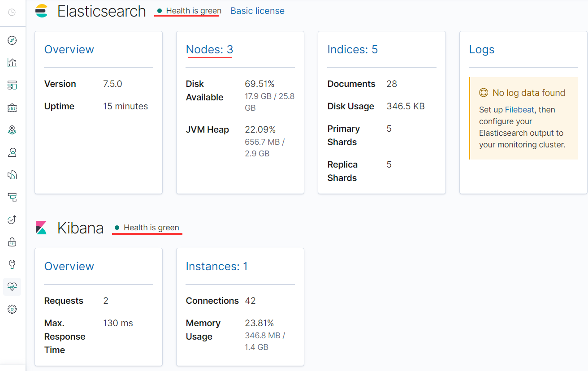588x371 pixels.
Task: Open Dev Tools via the wrench icon
Action: click(x=12, y=264)
